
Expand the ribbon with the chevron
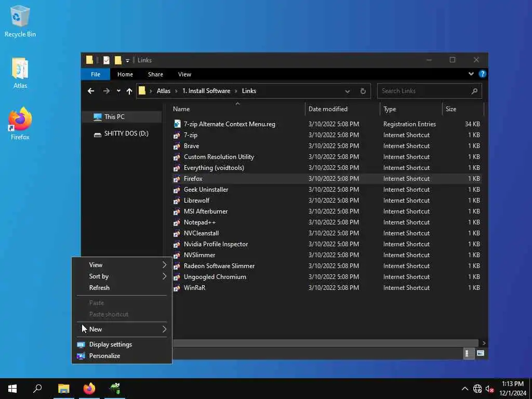(471, 74)
